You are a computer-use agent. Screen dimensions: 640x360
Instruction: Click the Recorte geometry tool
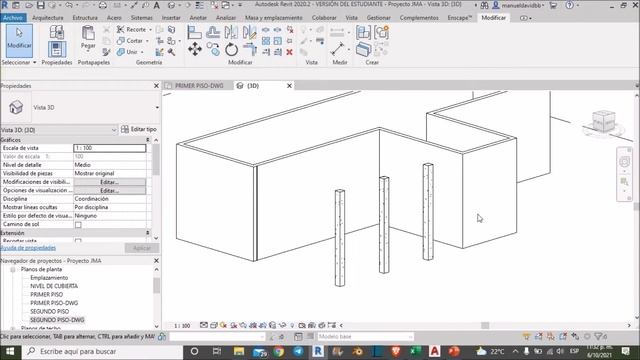[x=131, y=29]
